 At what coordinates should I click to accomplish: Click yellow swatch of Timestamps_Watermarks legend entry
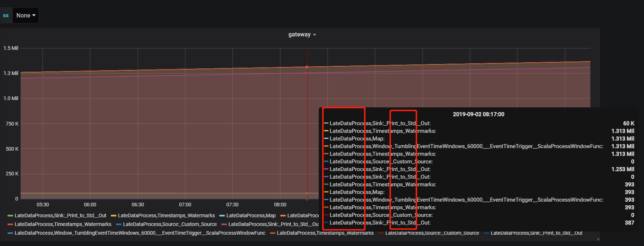click(114, 216)
